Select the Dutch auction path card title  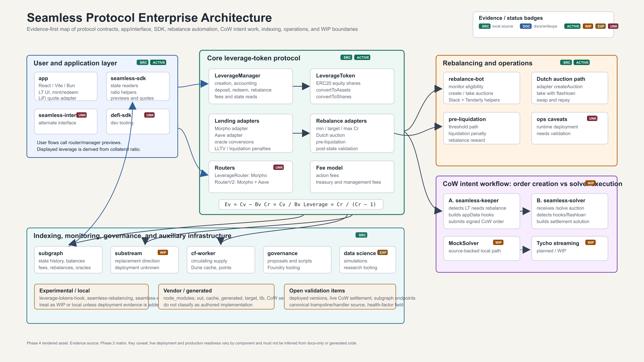coord(561,79)
